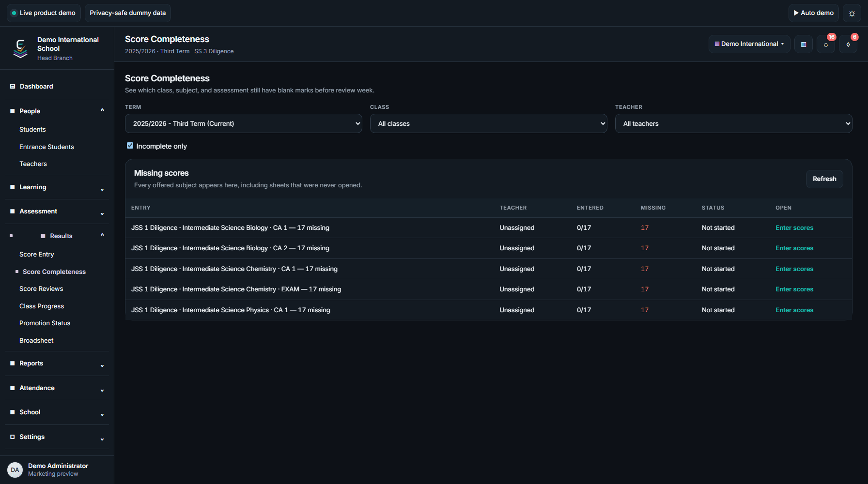Go to Teachers in the sidebar
868x484 pixels.
(33, 164)
